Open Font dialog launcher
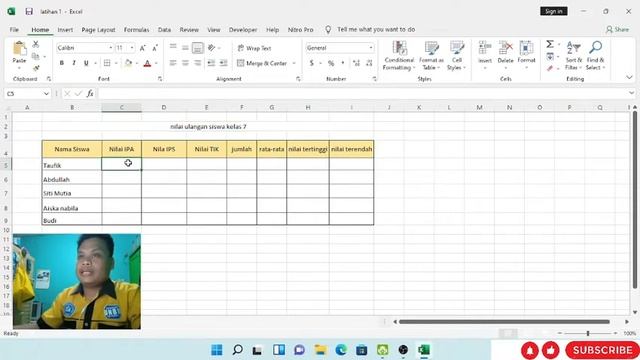 pos(160,79)
